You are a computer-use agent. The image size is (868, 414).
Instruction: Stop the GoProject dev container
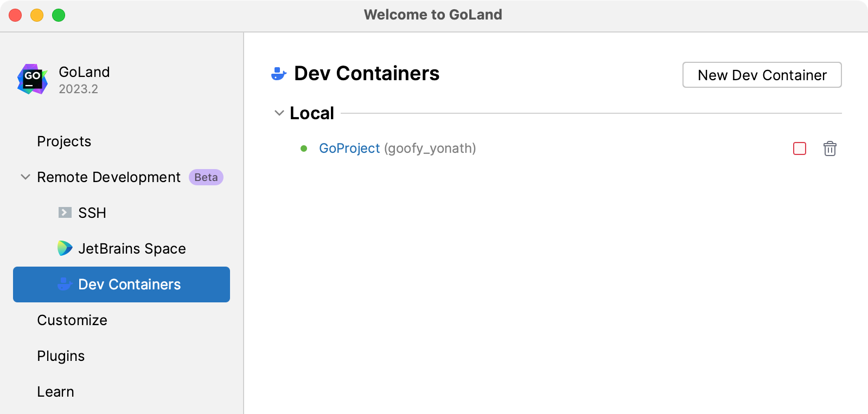(x=800, y=148)
